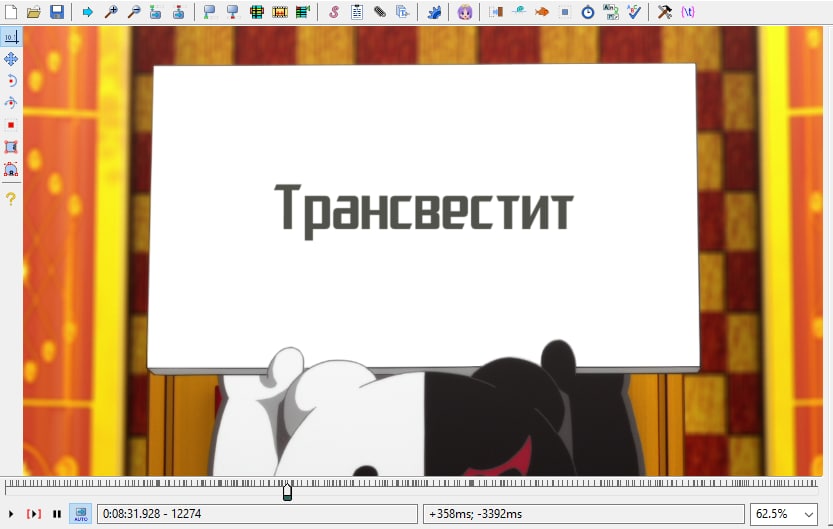Click the +358ms; -3392ms offset field
This screenshot has height=529, width=833.
pos(584,514)
